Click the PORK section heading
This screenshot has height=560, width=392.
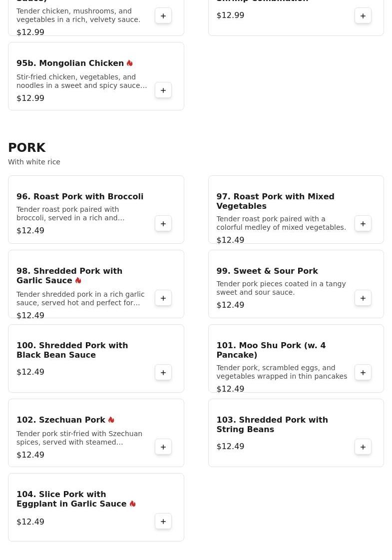(x=27, y=148)
